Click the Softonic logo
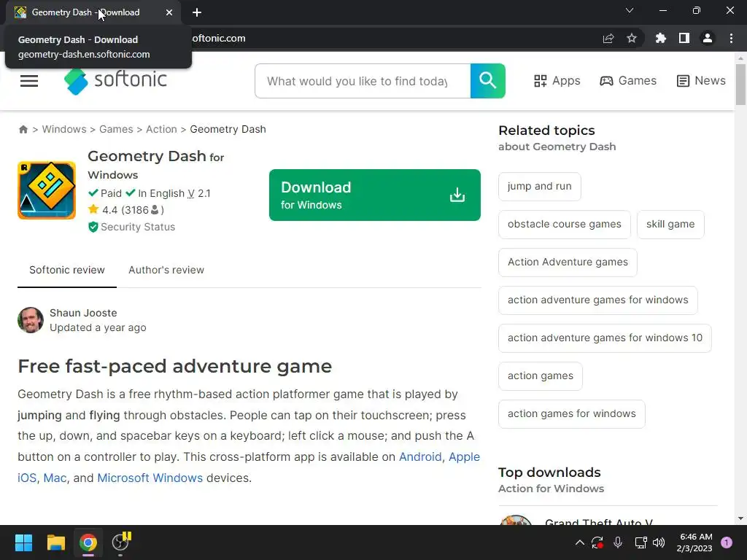 (x=116, y=81)
